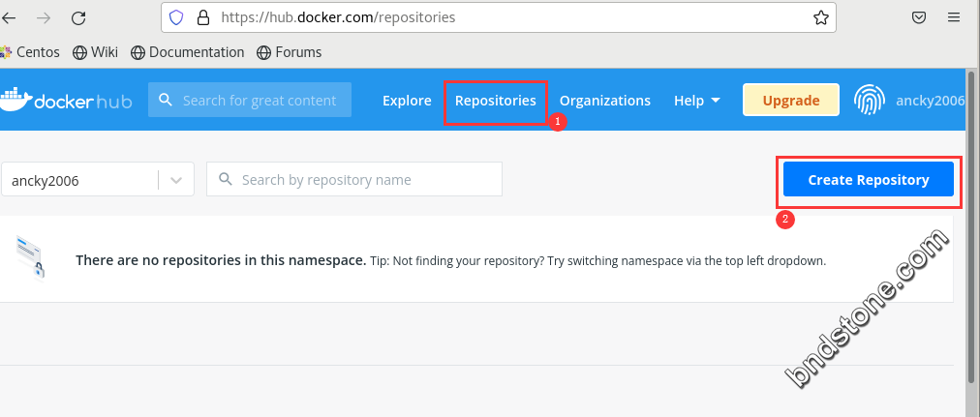Viewport: 980px width, 417px height.
Task: Expand the ancky2006 namespace dropdown
Action: (98, 180)
